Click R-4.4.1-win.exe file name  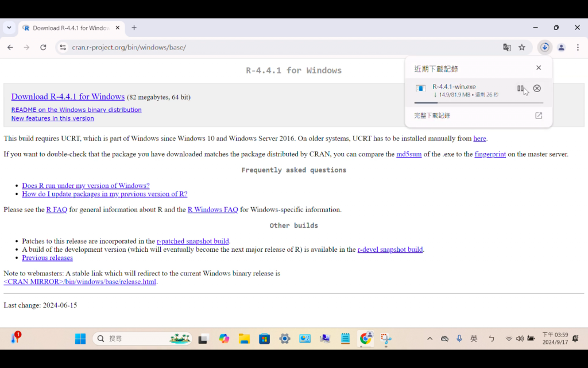pyautogui.click(x=454, y=87)
